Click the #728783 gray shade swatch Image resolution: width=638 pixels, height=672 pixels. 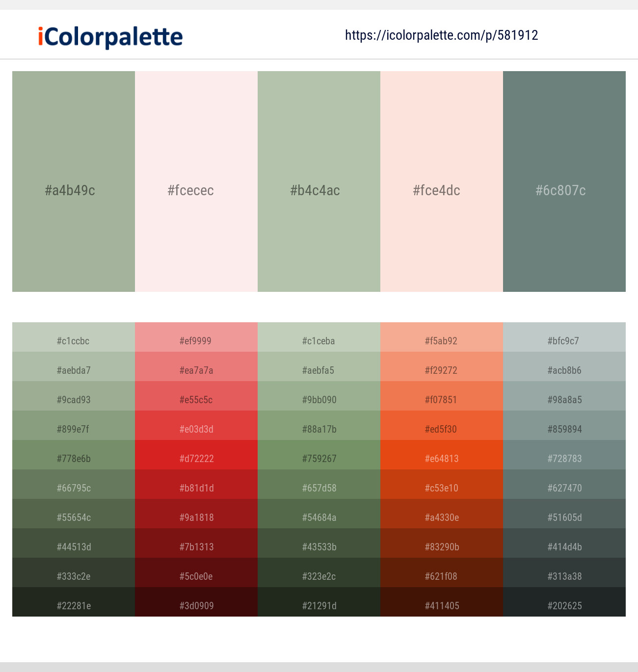click(x=564, y=458)
